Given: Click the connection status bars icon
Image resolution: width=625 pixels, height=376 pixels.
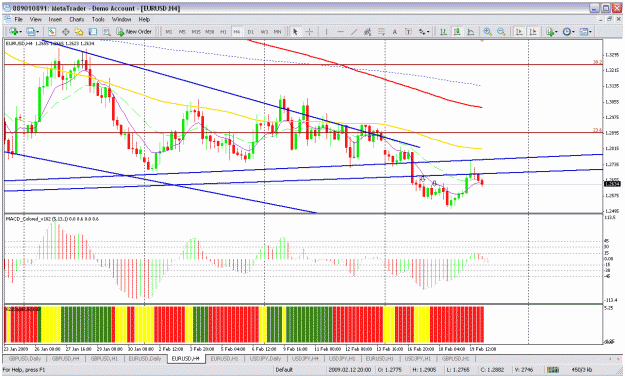Looking at the screenshot, I should coord(553,370).
